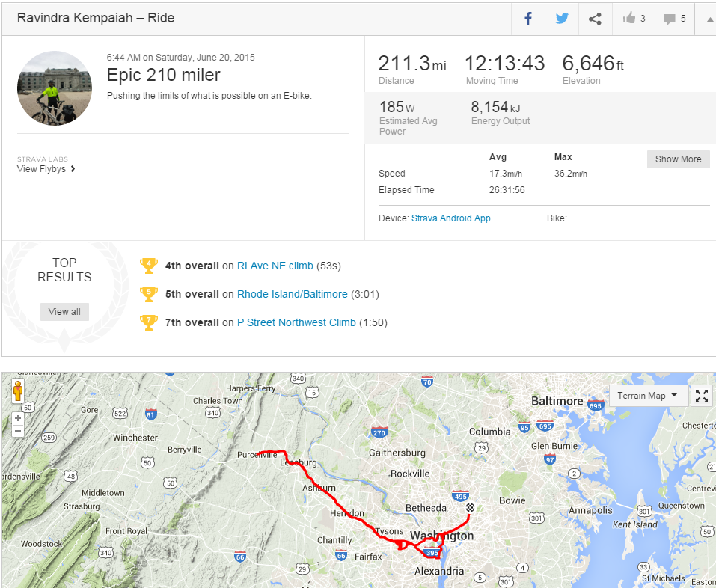Click the Show More button
The width and height of the screenshot is (716, 588).
coord(678,159)
